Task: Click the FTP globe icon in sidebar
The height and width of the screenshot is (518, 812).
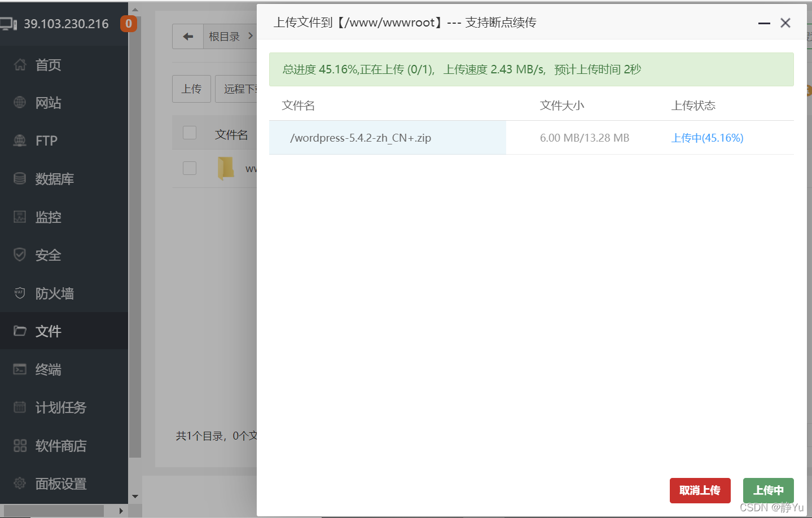Action: point(20,141)
